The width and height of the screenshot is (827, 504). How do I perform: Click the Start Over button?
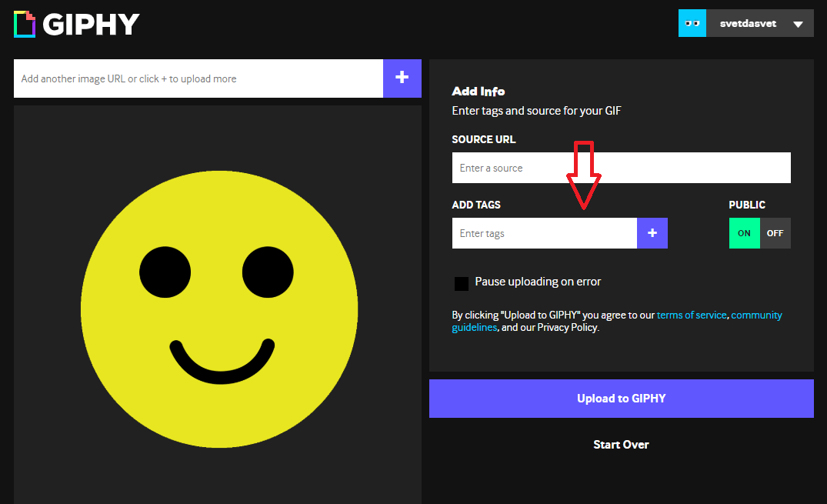[622, 444]
